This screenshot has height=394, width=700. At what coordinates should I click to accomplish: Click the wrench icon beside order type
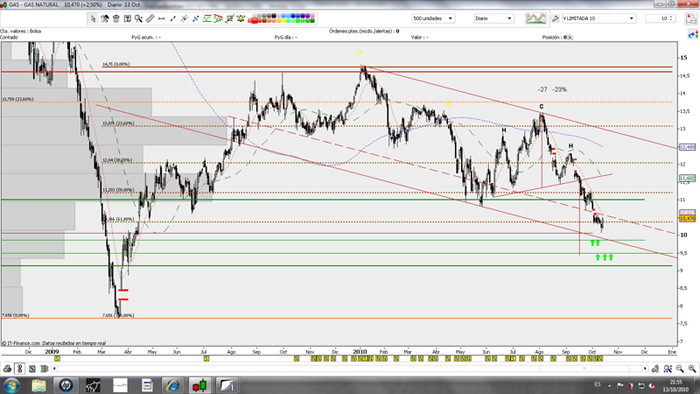pos(555,19)
